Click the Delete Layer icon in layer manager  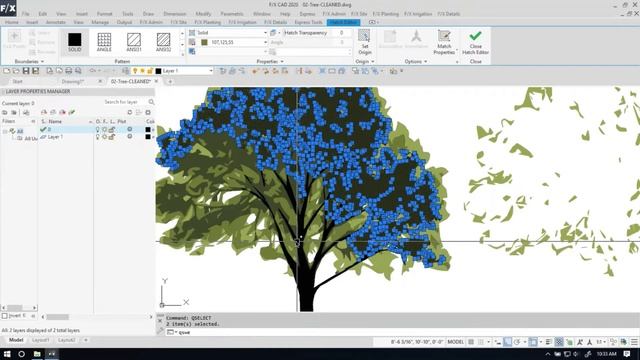pyautogui.click(x=62, y=112)
